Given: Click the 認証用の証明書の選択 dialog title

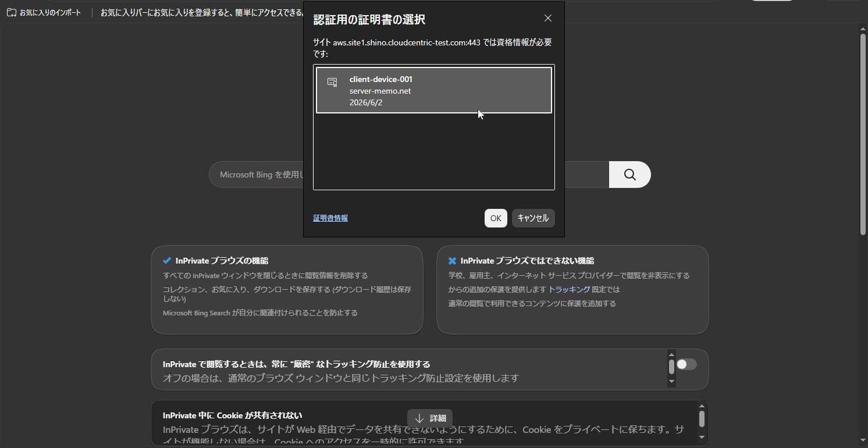Looking at the screenshot, I should [369, 20].
